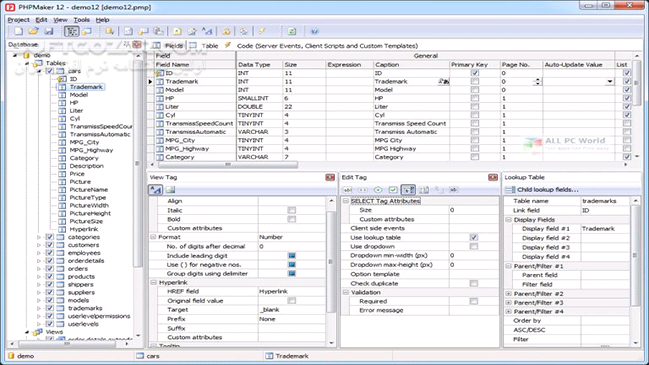This screenshot has height=365, width=649.
Task: Toggle the database pane toolbar button
Action: (71, 31)
